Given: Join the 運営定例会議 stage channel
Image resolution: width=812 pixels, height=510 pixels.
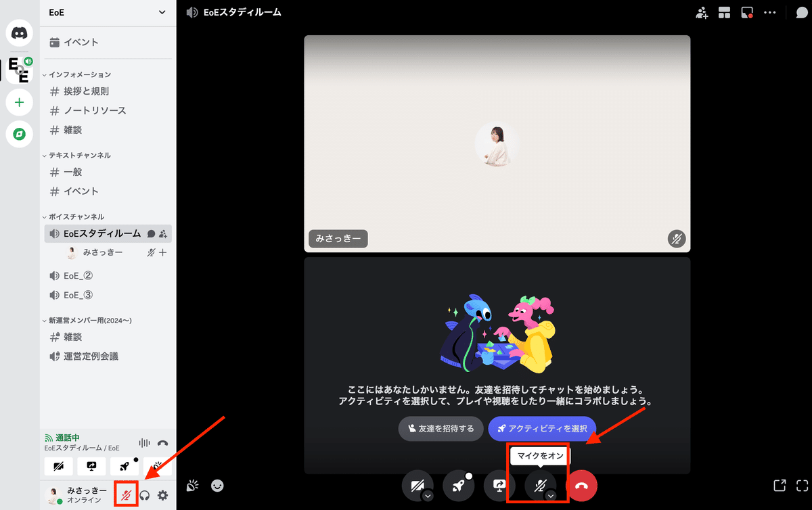Looking at the screenshot, I should click(108, 356).
